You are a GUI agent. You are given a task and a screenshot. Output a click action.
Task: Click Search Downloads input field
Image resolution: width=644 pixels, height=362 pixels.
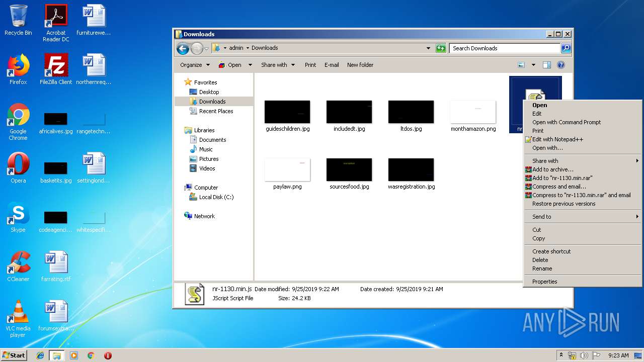pos(505,48)
